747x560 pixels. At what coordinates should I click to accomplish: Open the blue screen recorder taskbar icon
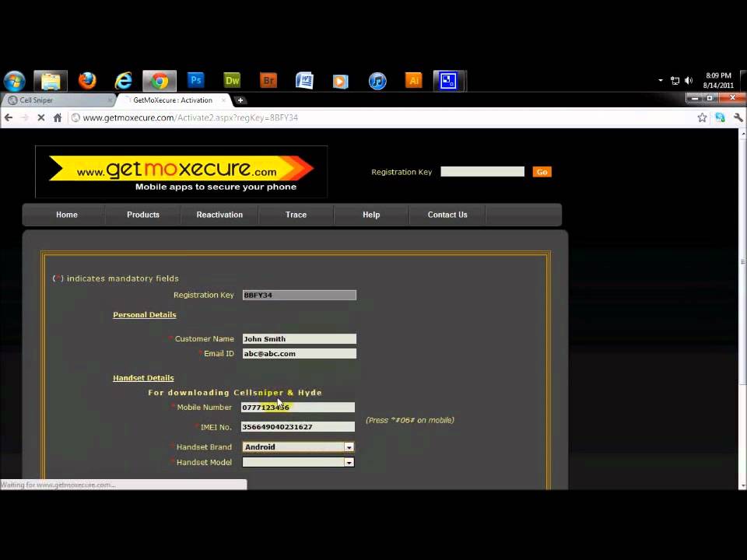pos(449,80)
